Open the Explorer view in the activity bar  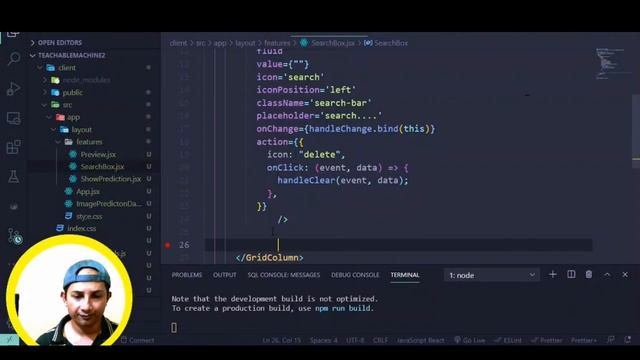13,35
